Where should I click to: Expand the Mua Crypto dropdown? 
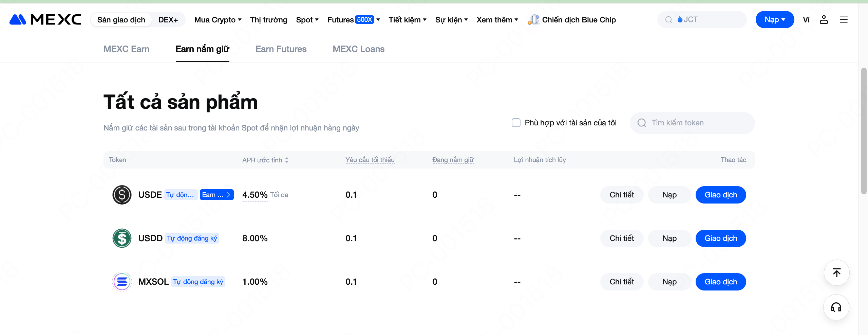(x=218, y=20)
